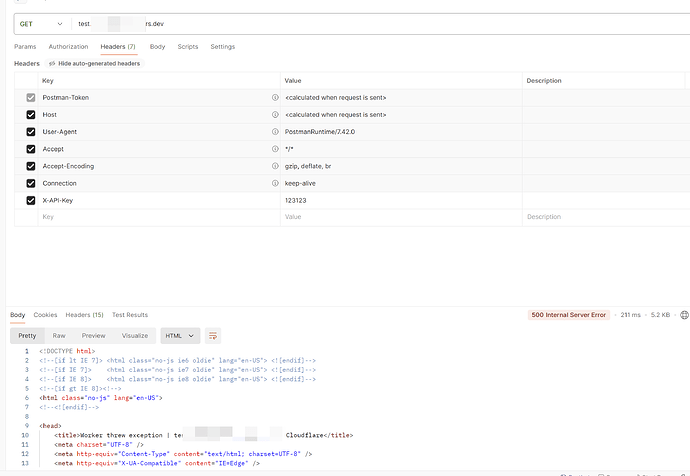This screenshot has height=476, width=690.
Task: Show info icon for Accept-Encoding header
Action: (275, 166)
